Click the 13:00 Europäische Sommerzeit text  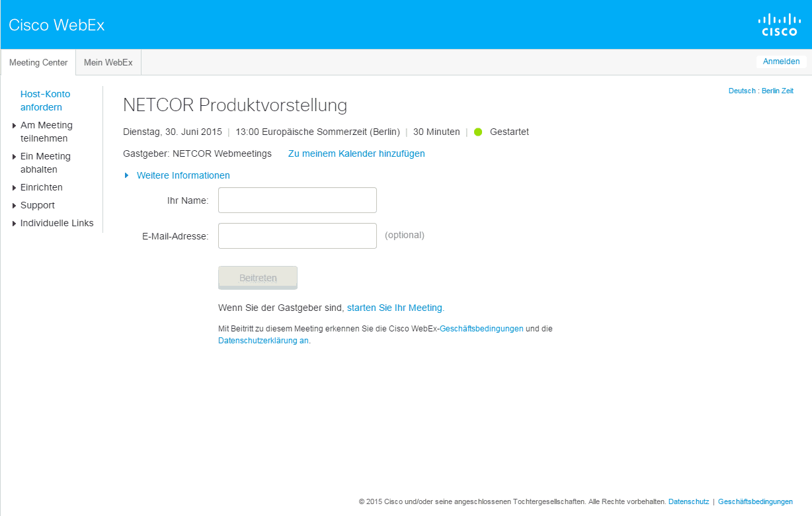317,132
